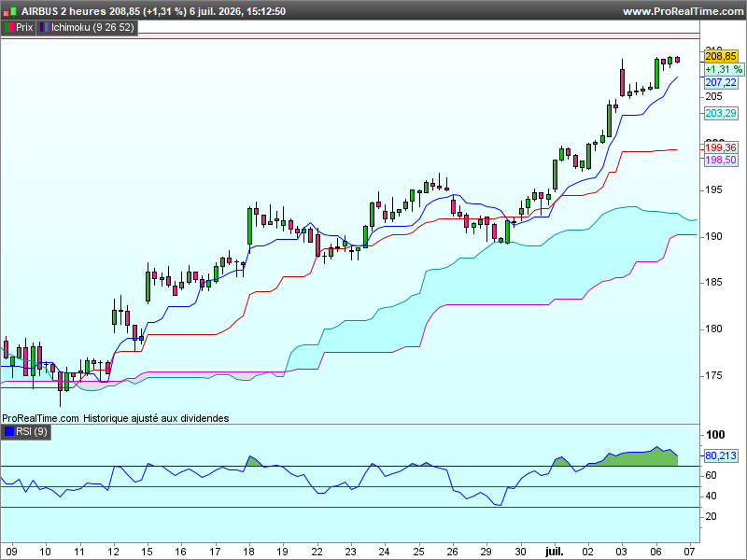Click date 06 on the time axis
Image resolution: width=747 pixels, height=560 pixels.
[655, 552]
